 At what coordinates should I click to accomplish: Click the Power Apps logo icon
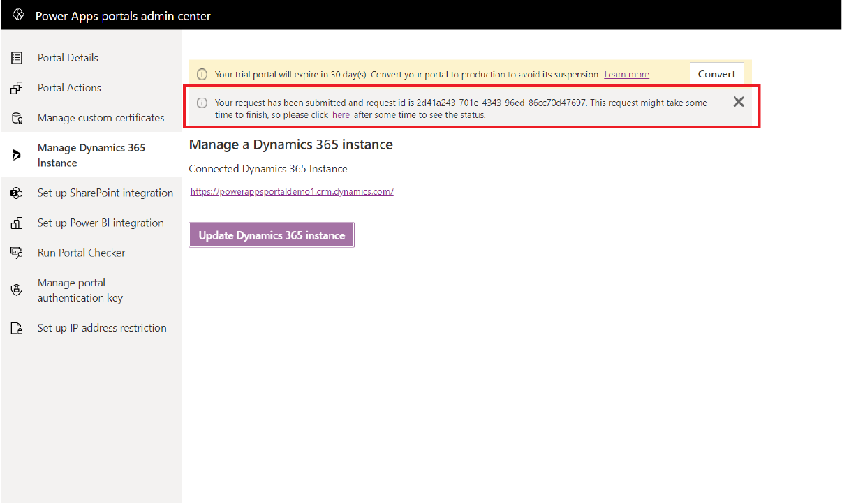(19, 15)
